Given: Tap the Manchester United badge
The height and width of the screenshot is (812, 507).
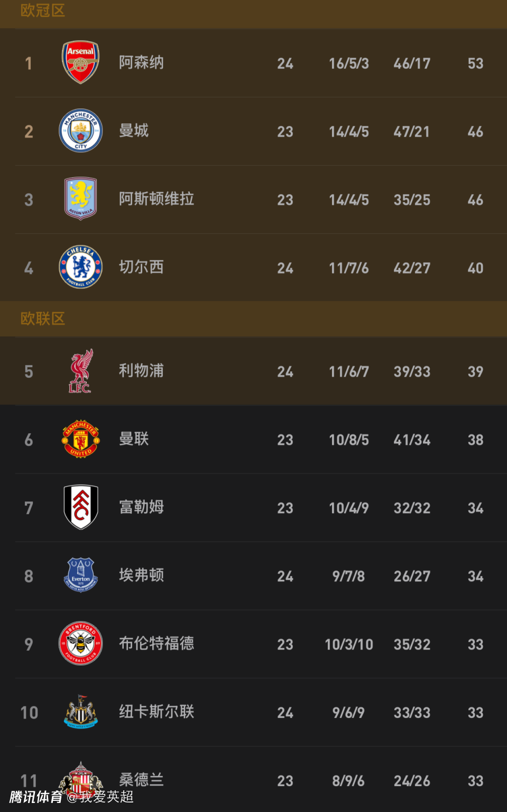Looking at the screenshot, I should click(x=80, y=439).
